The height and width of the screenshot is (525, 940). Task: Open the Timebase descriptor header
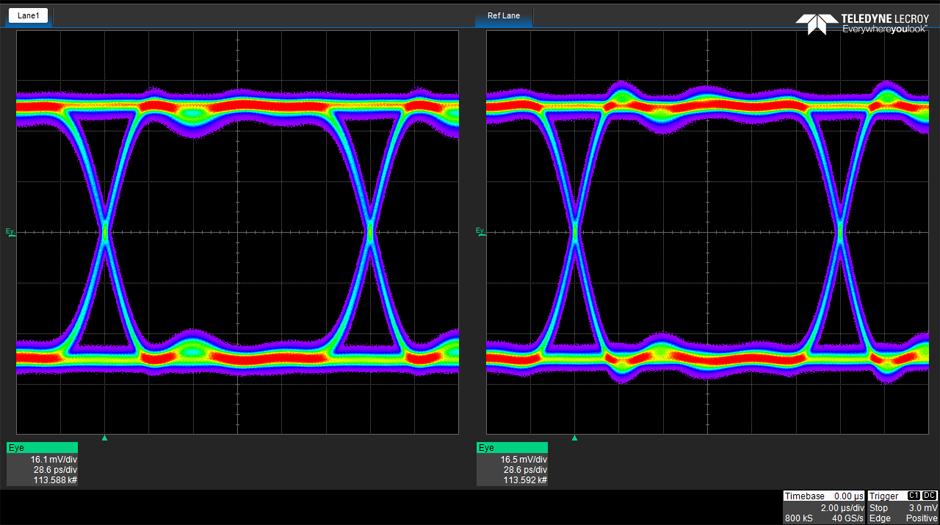pyautogui.click(x=805, y=496)
